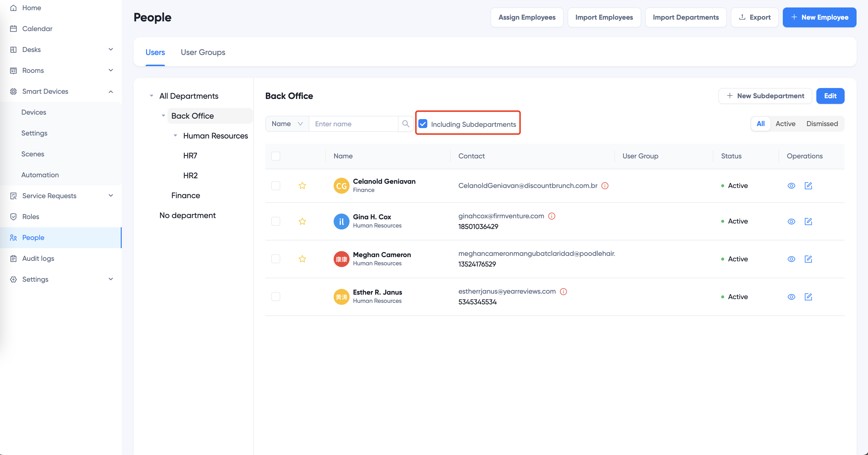Image resolution: width=868 pixels, height=455 pixels.
Task: Click the Audit logs clipboard icon
Action: pos(13,259)
